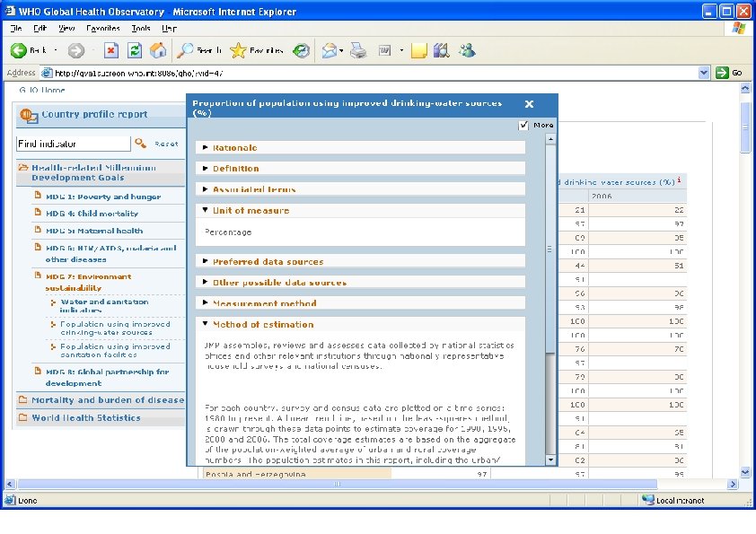Viewport: 756px width, 534px height.
Task: Click the red info icon beside drinking water header
Action: click(x=679, y=180)
